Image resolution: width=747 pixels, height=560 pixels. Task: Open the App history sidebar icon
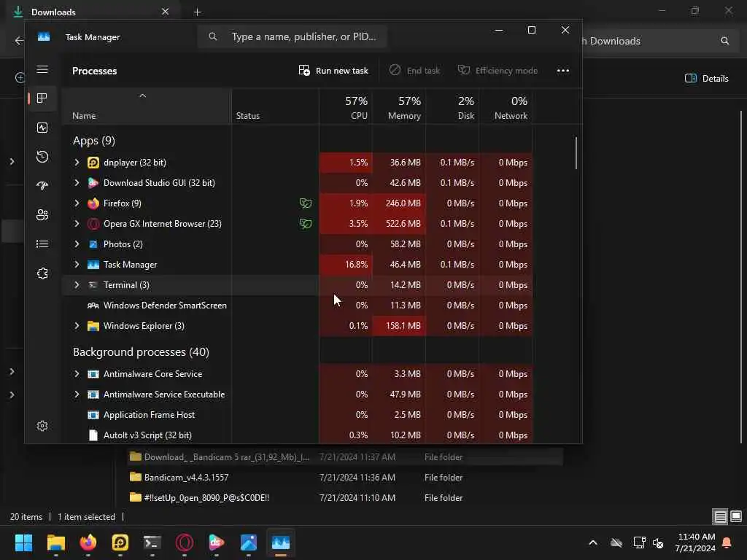point(42,157)
